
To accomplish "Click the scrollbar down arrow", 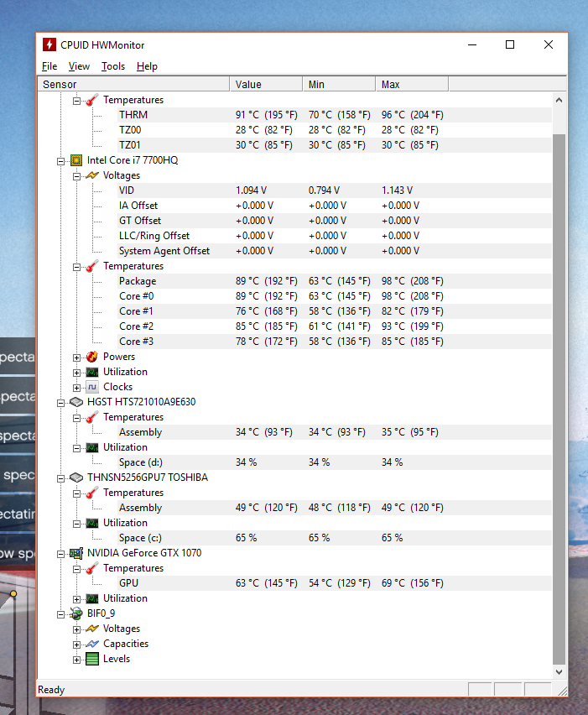I will tap(559, 671).
